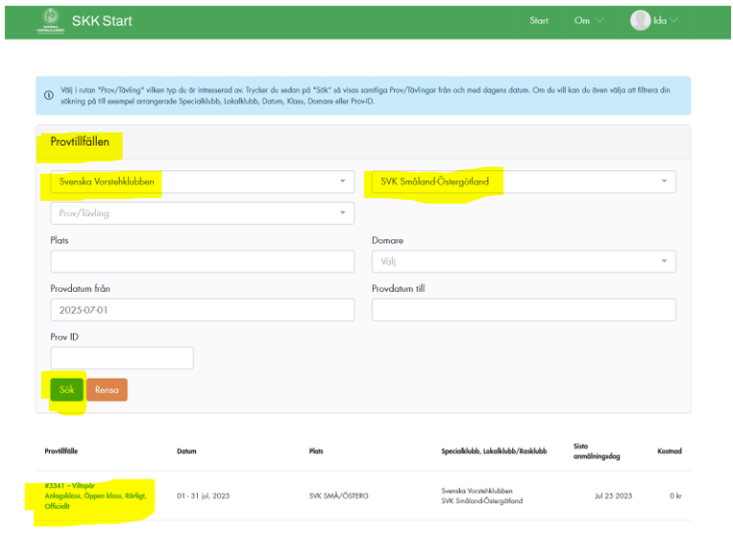Click the Kostnad column header

(670, 451)
